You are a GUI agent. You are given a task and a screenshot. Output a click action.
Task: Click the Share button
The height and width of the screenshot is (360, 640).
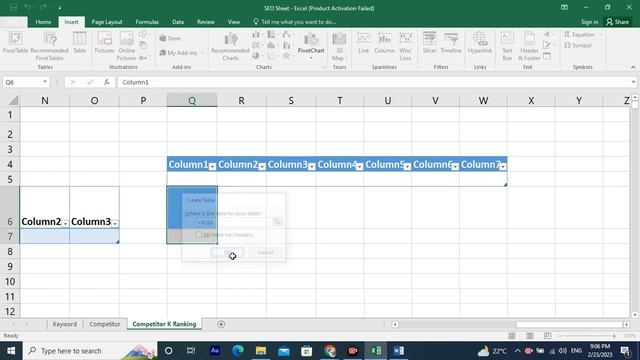point(618,22)
